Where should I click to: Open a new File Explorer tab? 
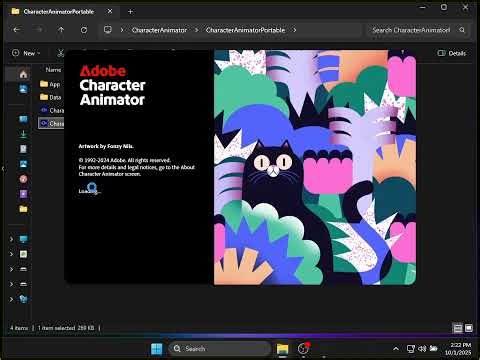coord(130,12)
